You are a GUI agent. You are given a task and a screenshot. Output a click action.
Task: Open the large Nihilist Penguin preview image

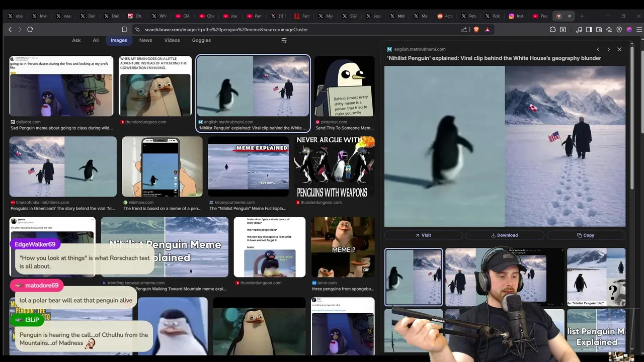(505, 146)
